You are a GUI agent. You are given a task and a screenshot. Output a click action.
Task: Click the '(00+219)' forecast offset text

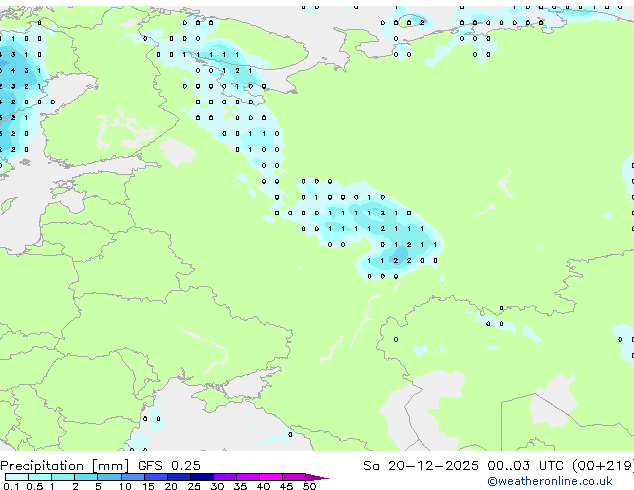pyautogui.click(x=603, y=466)
